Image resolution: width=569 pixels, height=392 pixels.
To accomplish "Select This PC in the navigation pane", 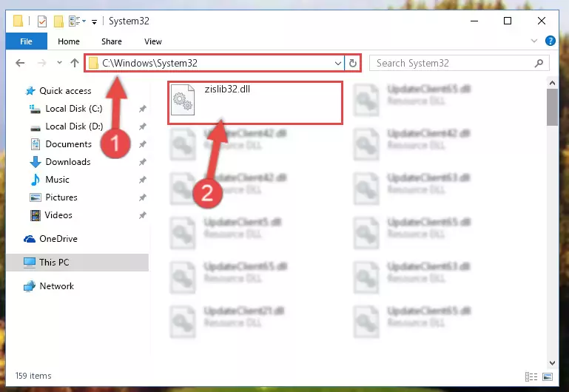I will click(x=77, y=262).
